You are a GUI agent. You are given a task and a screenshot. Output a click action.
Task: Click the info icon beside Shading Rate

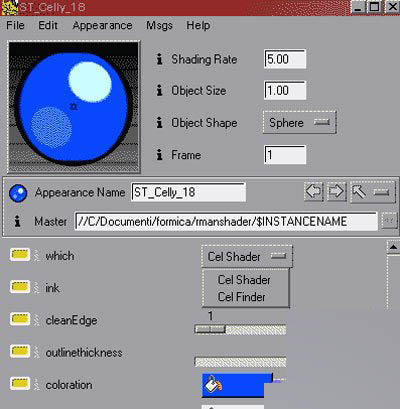pos(160,59)
